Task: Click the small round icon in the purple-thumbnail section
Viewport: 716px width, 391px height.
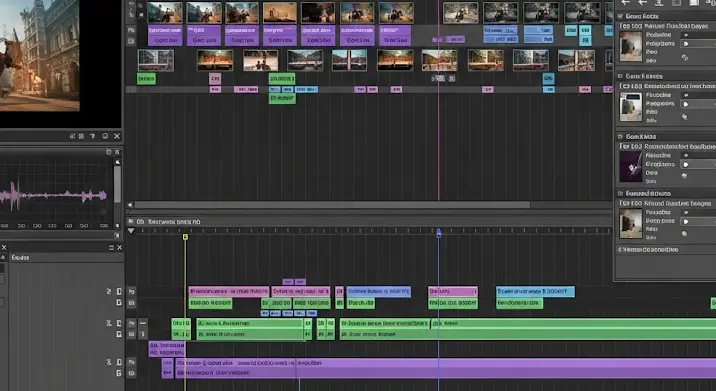Action: (684, 175)
